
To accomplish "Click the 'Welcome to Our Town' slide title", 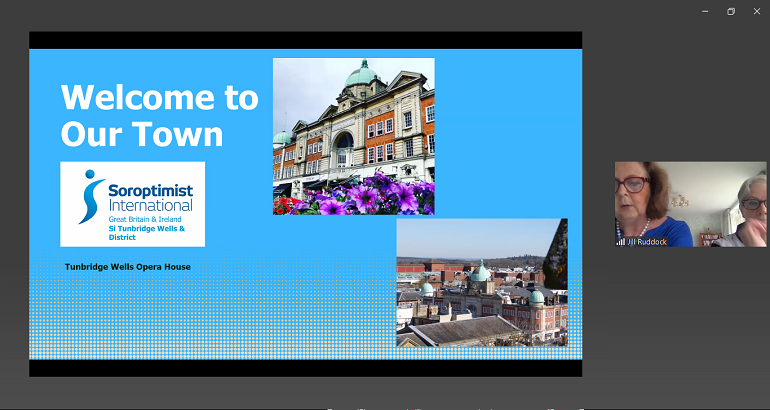I will pyautogui.click(x=160, y=115).
